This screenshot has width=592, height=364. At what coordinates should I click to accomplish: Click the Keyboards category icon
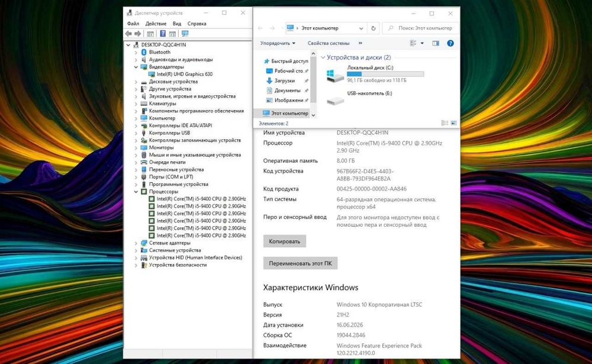[144, 104]
